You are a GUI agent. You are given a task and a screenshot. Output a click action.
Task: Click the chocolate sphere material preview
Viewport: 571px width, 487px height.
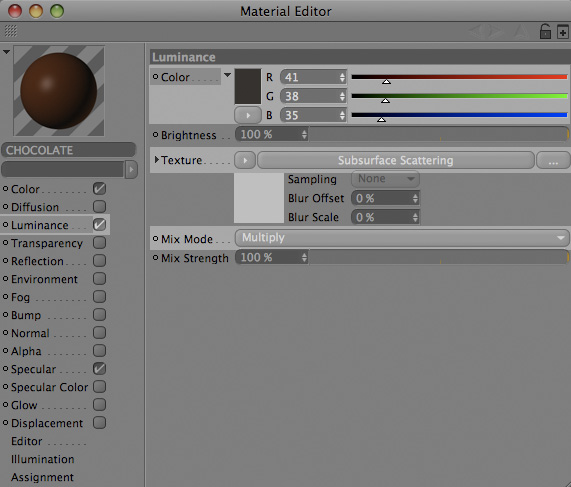[x=59, y=91]
